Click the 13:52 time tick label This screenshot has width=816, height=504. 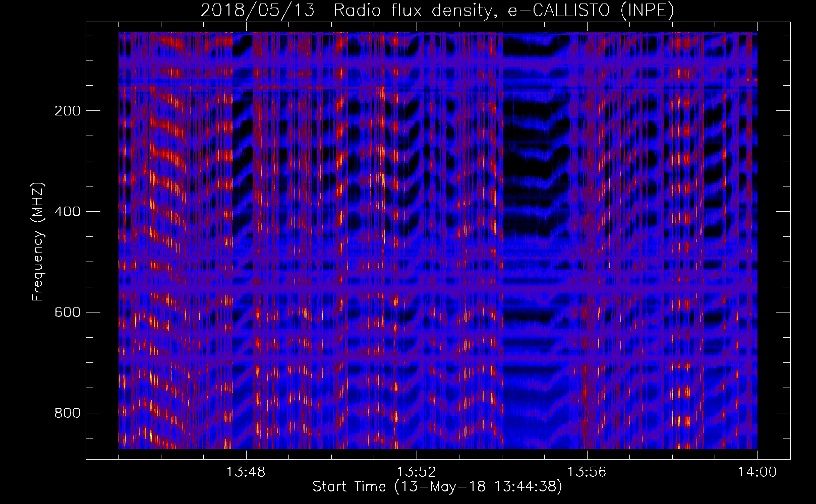pyautogui.click(x=417, y=472)
